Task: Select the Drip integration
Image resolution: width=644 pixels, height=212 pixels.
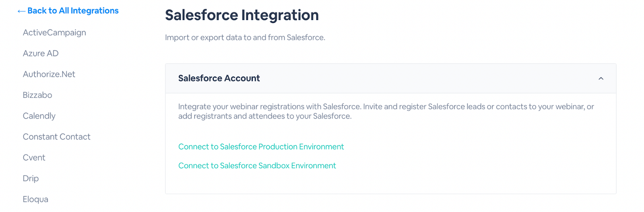Action: (x=31, y=178)
